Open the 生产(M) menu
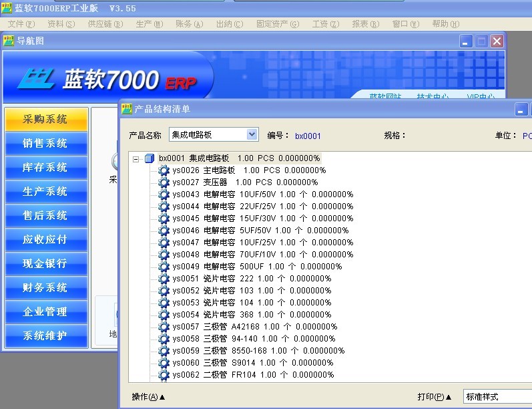This screenshot has width=532, height=409. tap(150, 24)
